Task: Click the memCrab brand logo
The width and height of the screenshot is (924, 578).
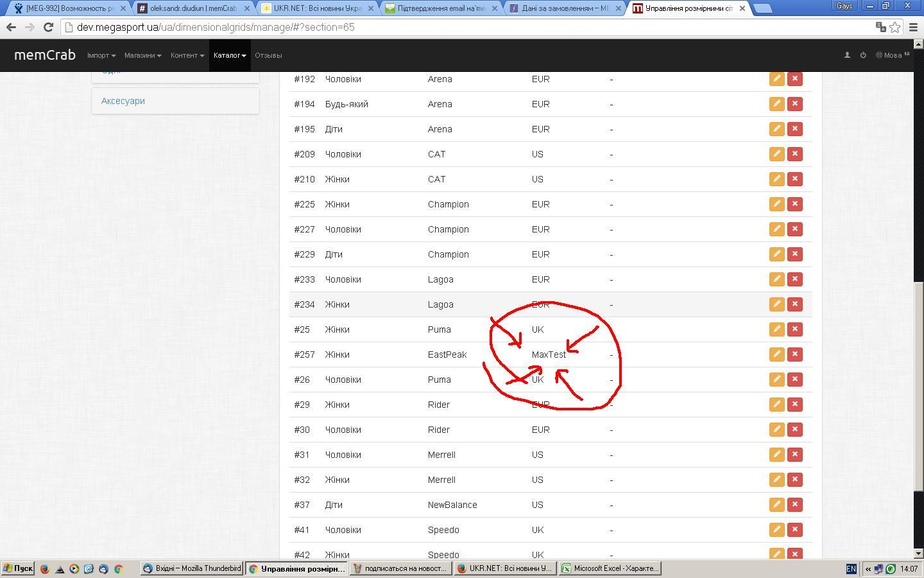Action: (45, 55)
